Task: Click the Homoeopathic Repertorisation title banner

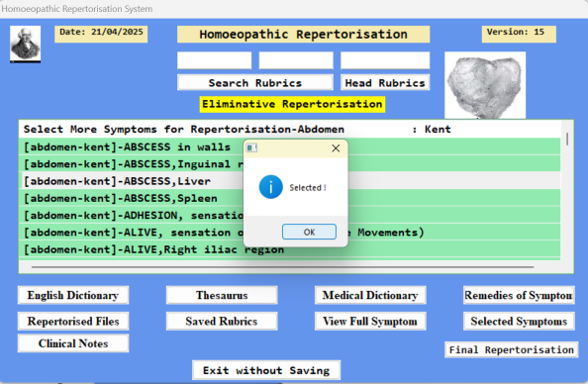Action: (303, 34)
